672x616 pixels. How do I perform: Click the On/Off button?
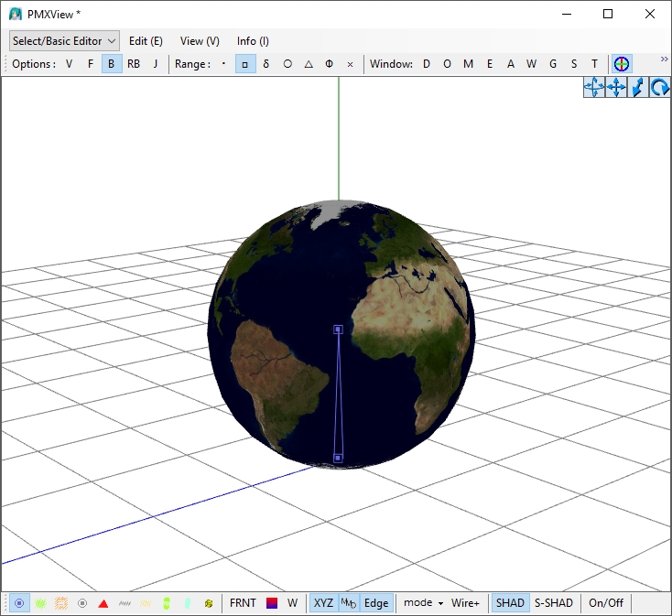(x=606, y=603)
